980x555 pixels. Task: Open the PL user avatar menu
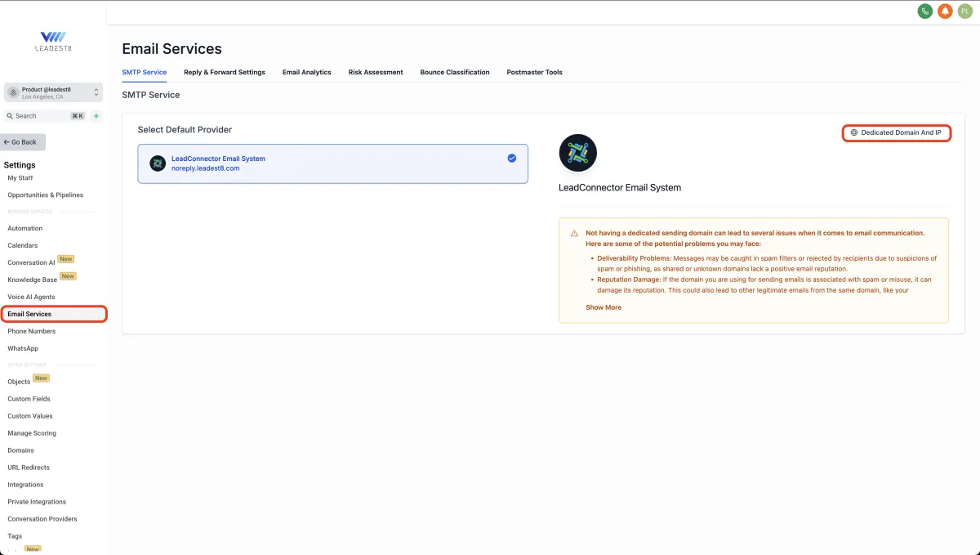[x=964, y=11]
